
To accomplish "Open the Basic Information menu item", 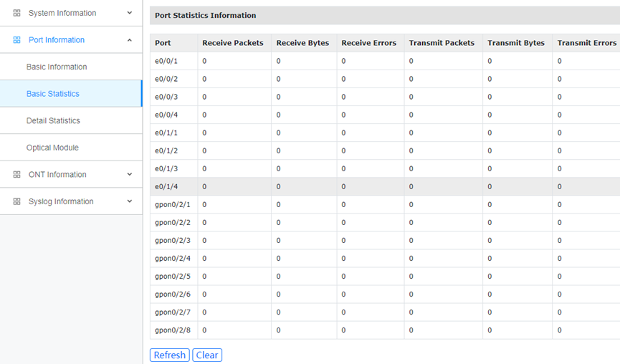I will tap(57, 67).
